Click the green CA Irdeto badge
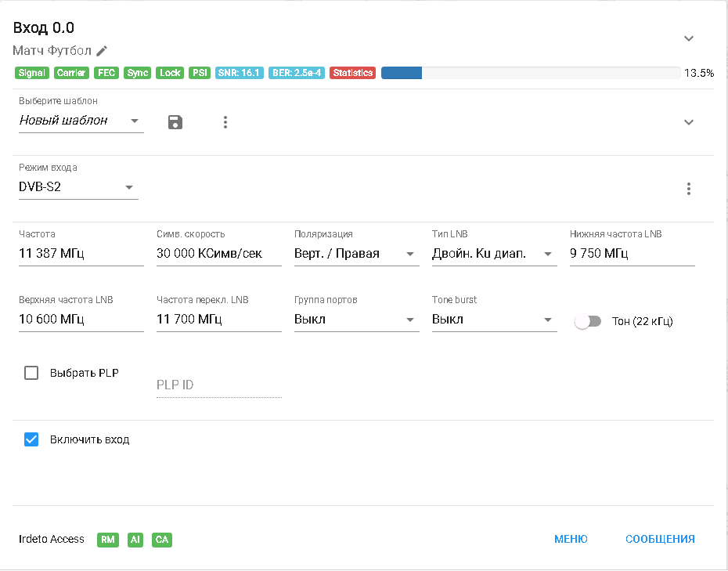 (161, 540)
